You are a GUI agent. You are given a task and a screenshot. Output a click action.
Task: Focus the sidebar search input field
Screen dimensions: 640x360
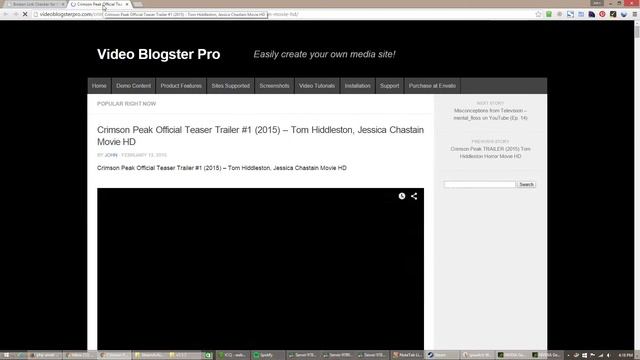click(x=480, y=184)
